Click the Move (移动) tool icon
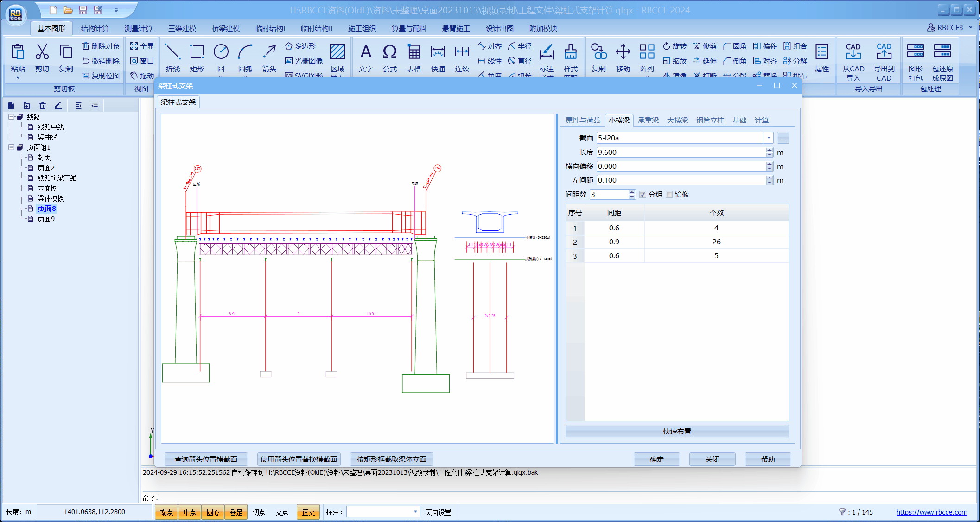980x522 pixels. tap(623, 52)
